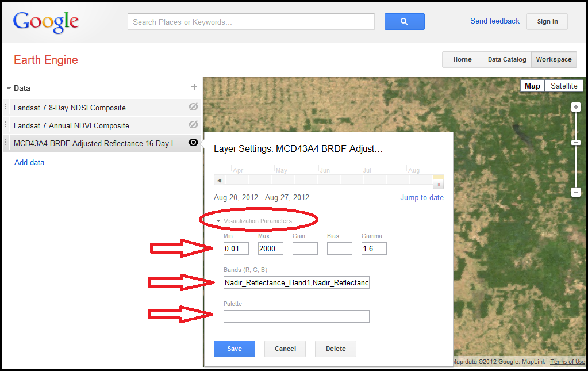Click the Gain input field
Image resolution: width=588 pixels, height=371 pixels.
(305, 248)
